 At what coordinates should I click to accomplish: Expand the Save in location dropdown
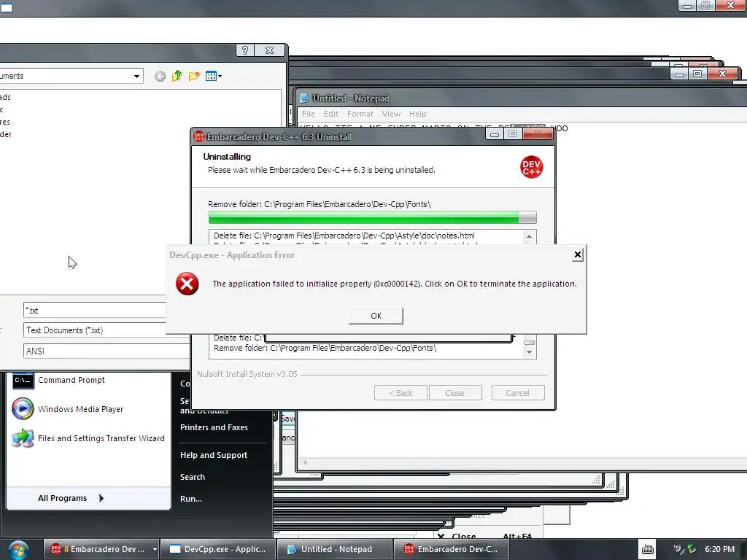[136, 76]
